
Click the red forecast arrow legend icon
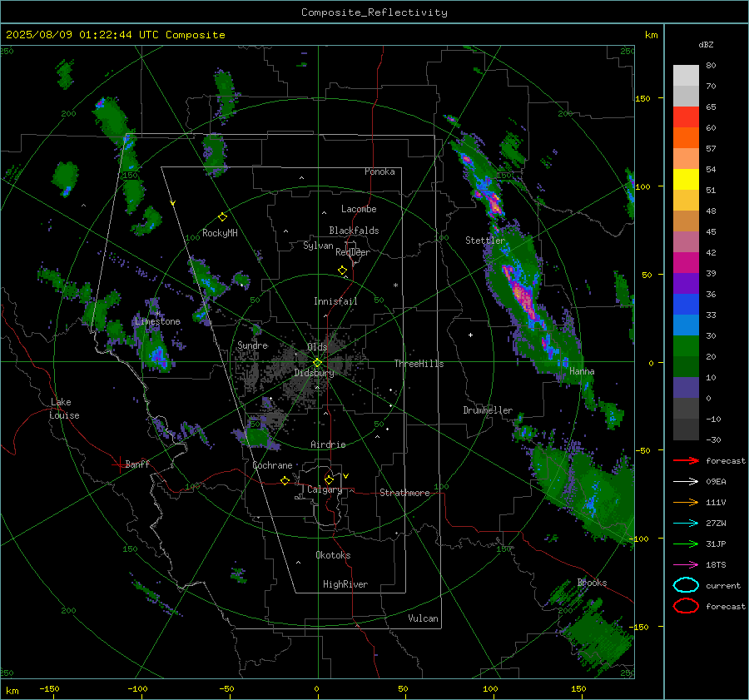click(x=686, y=460)
